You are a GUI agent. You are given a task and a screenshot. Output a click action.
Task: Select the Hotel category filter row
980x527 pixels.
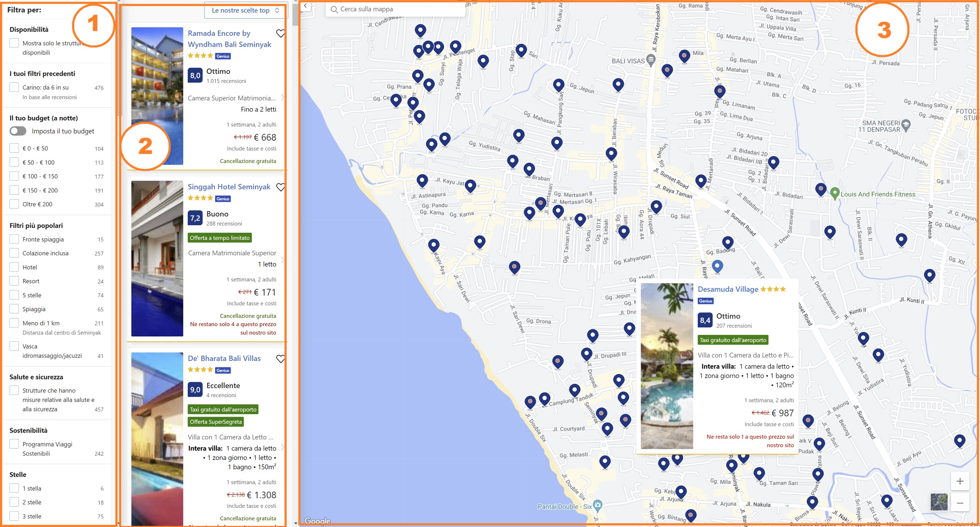(x=14, y=266)
